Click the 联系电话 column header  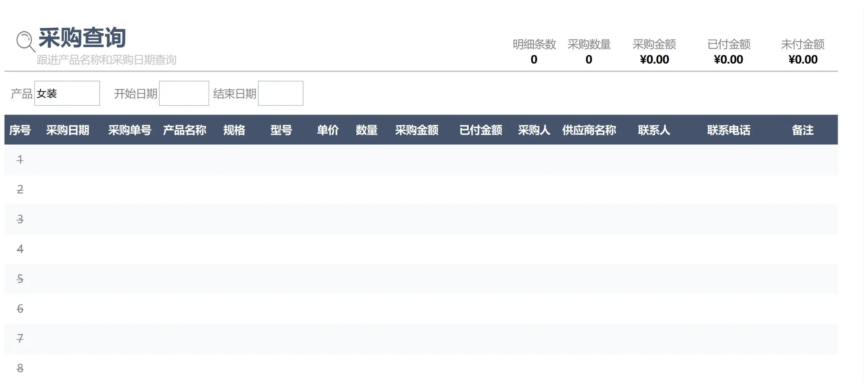click(x=728, y=130)
